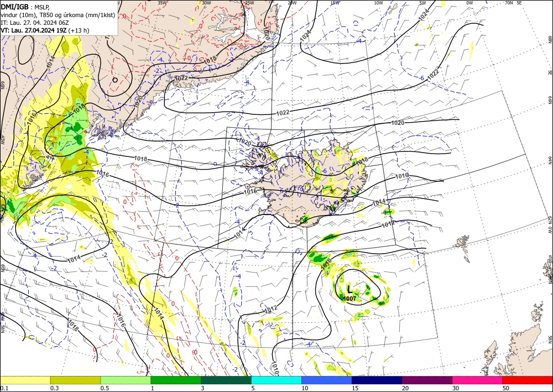The height and width of the screenshot is (392, 553).
Task: Click the '1020' isobar label near the Westfjords
Action: click(x=245, y=142)
